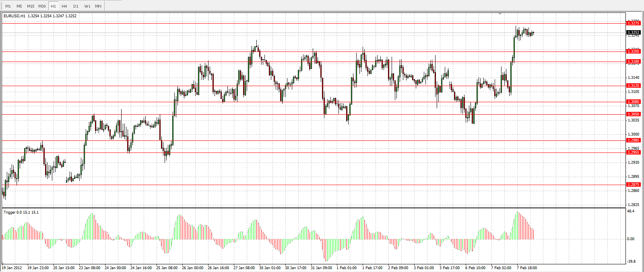644x272 pixels.
Task: Click the 2 Feb 09:00 time label
Action: pos(398,268)
